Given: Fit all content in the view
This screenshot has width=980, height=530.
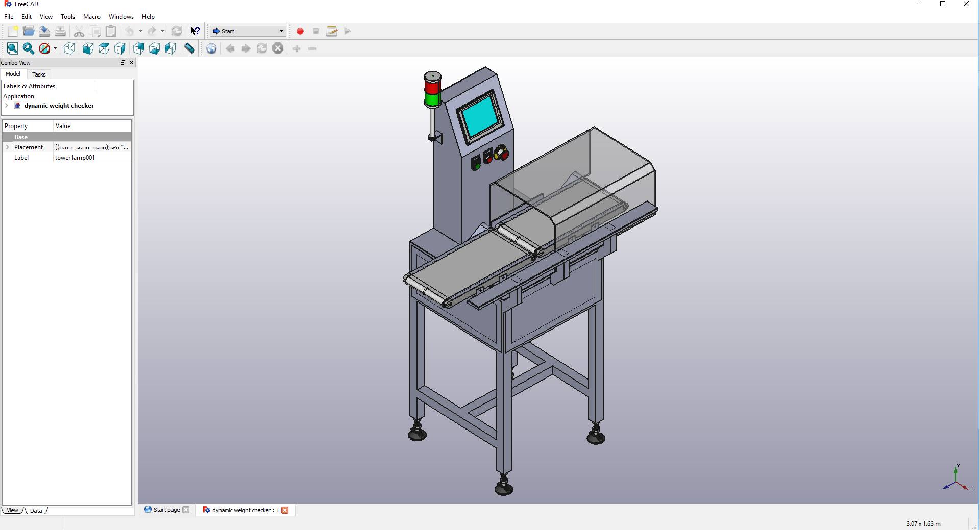Looking at the screenshot, I should (x=13, y=48).
